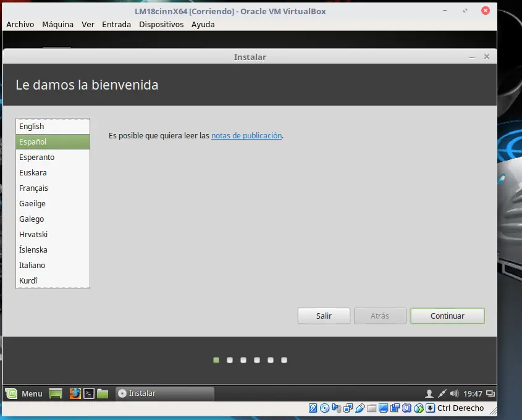Viewport: 522px width, 420px height.
Task: Click the VirtualBox network adapters icon
Action: click(x=348, y=408)
